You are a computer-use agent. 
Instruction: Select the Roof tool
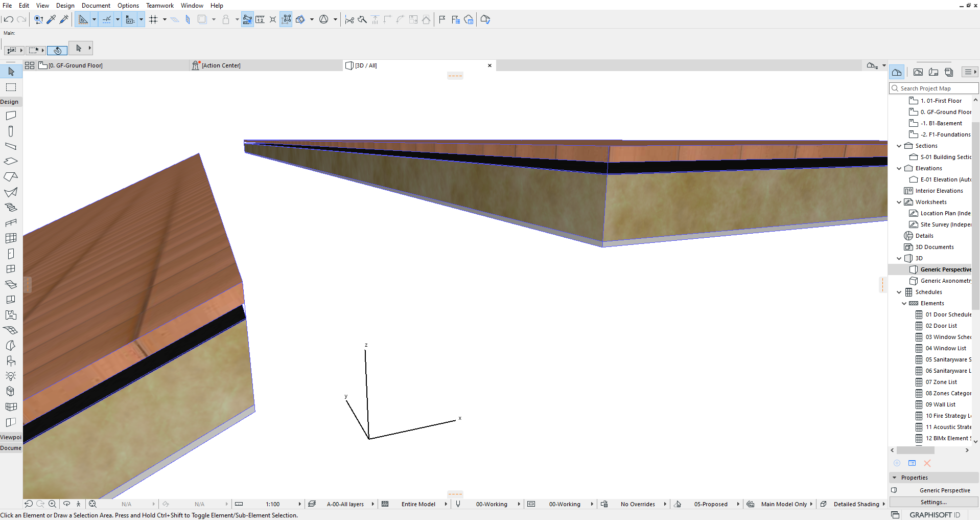pyautogui.click(x=11, y=176)
